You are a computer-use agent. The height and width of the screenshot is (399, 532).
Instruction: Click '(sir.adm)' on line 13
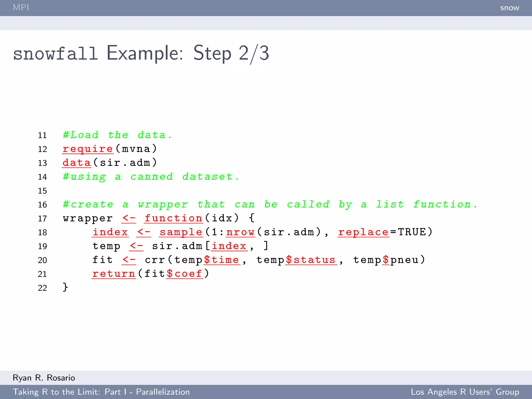(x=125, y=163)
